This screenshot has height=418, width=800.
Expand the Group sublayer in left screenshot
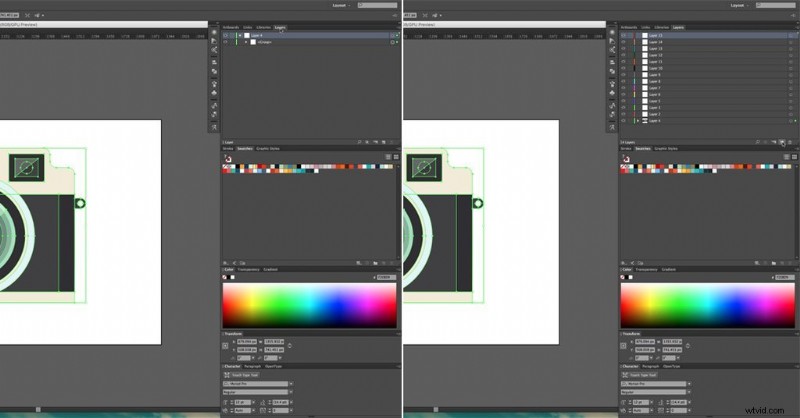(x=246, y=42)
